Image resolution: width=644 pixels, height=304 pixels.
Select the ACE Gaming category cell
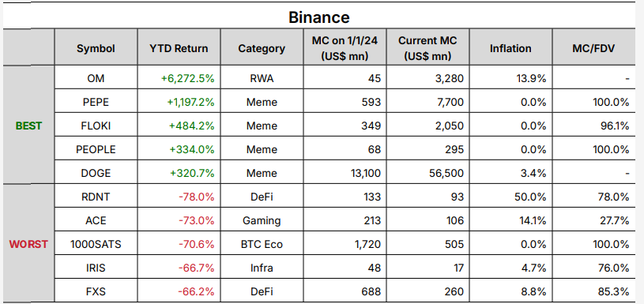[x=262, y=220]
